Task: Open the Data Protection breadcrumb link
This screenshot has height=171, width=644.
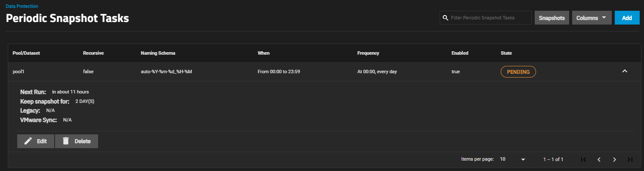Action: click(x=22, y=6)
